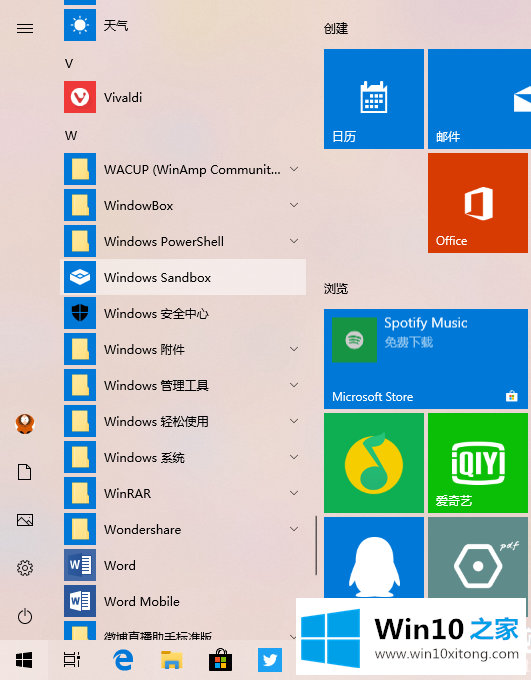Open the user account avatar
The image size is (531, 680).
[x=25, y=424]
